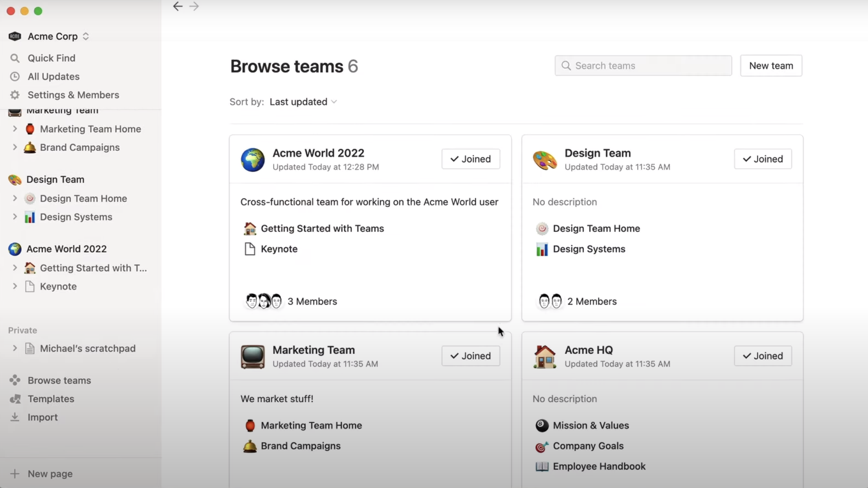868x488 pixels.
Task: Open Employee Handbook link in Acme HQ
Action: [599, 466]
